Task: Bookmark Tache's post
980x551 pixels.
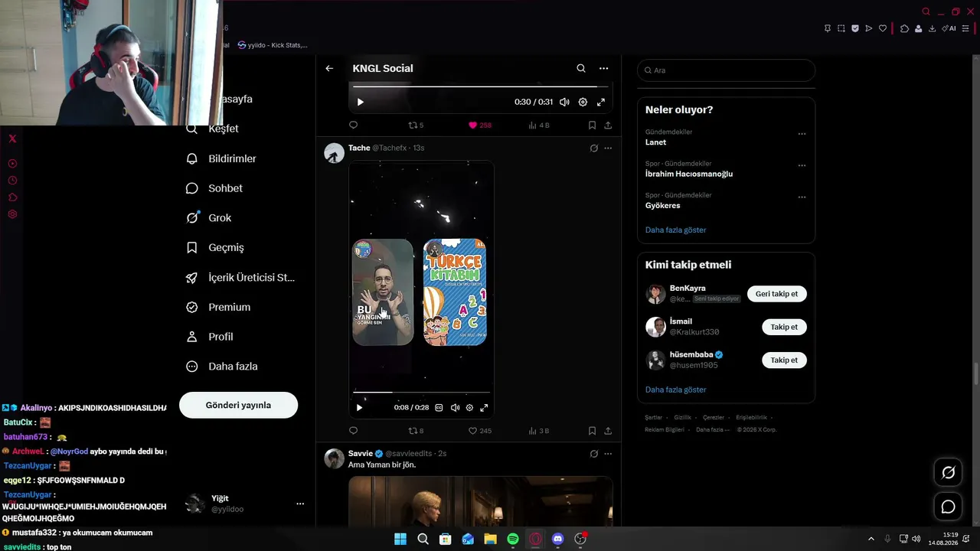Action: 592,431
